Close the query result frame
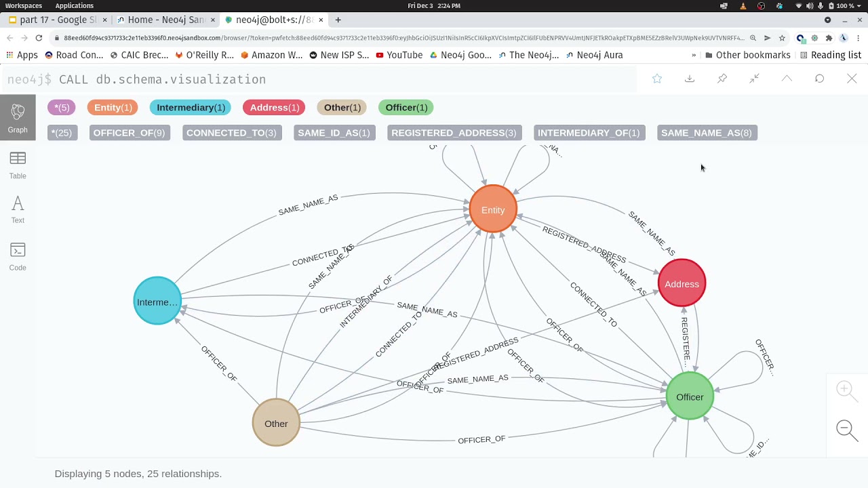The image size is (868, 488). pos(852,79)
